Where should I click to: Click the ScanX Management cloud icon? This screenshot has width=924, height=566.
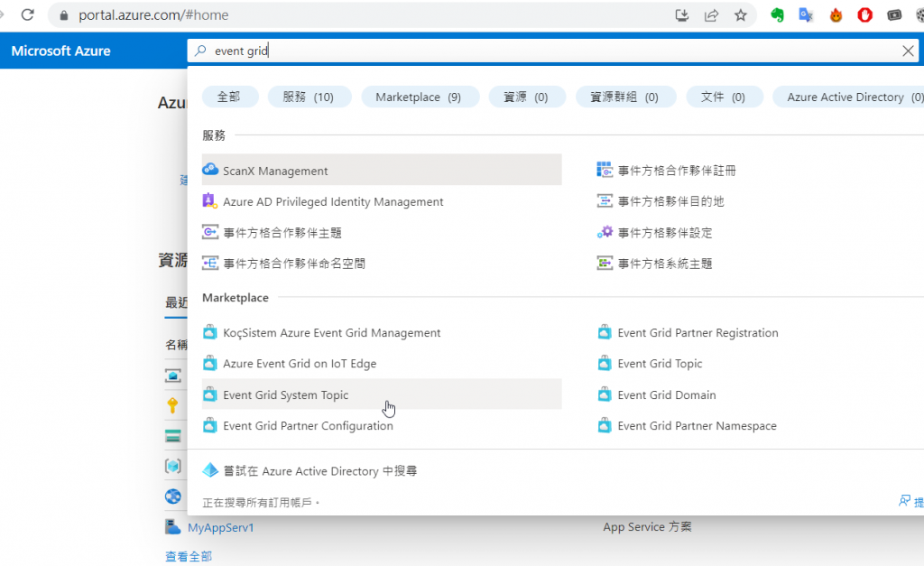pos(210,170)
